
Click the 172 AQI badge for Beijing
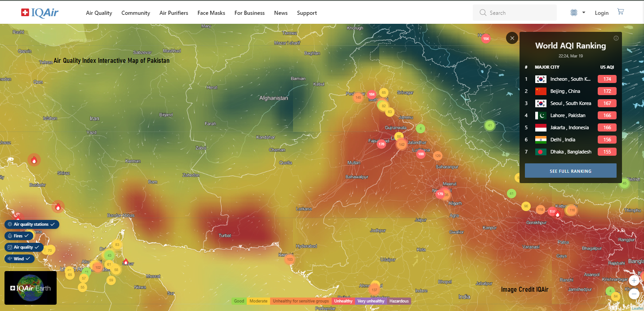pyautogui.click(x=607, y=91)
